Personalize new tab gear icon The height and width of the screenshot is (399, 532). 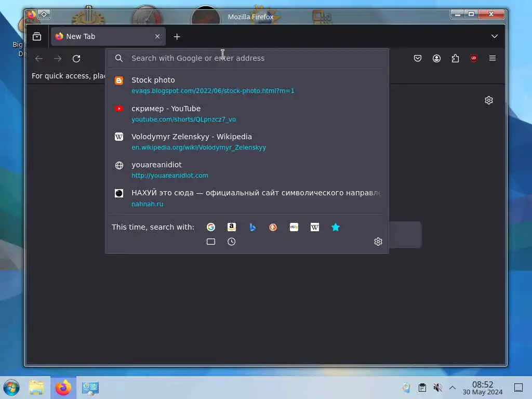pyautogui.click(x=488, y=100)
